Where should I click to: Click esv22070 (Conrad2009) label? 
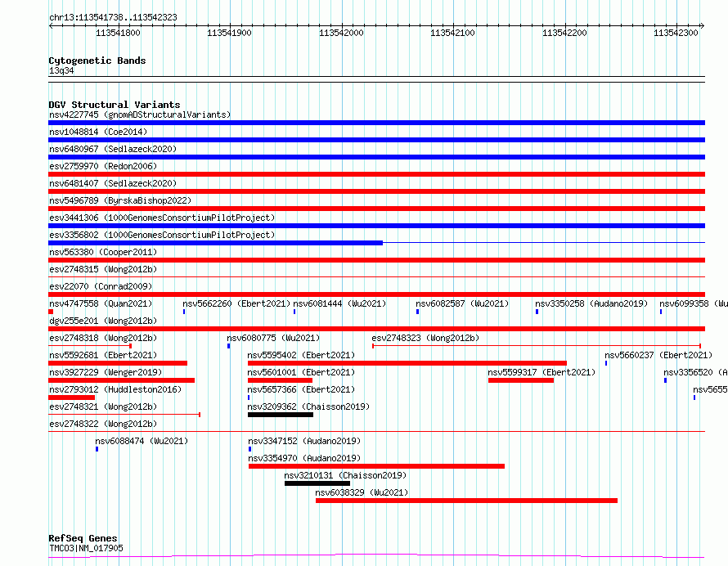[101, 286]
